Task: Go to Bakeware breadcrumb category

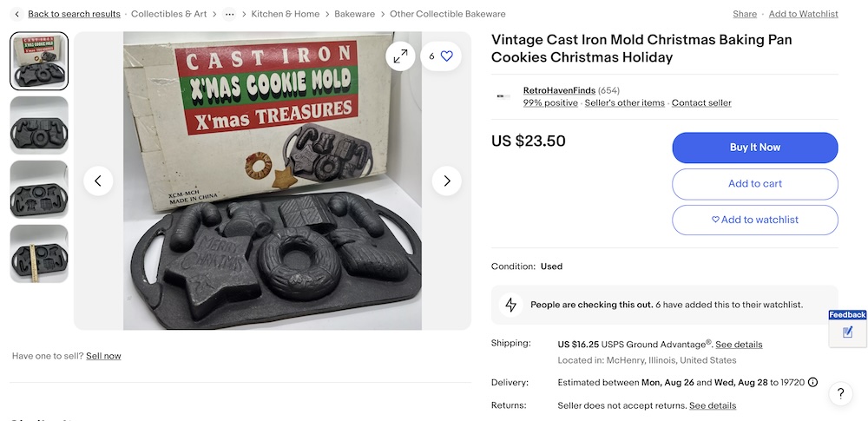Action: (355, 14)
